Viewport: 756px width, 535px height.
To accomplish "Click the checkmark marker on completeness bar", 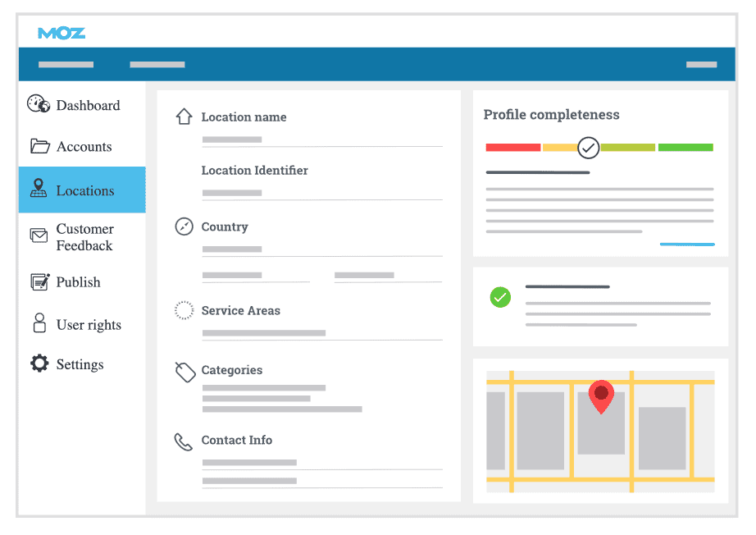I will tap(588, 148).
